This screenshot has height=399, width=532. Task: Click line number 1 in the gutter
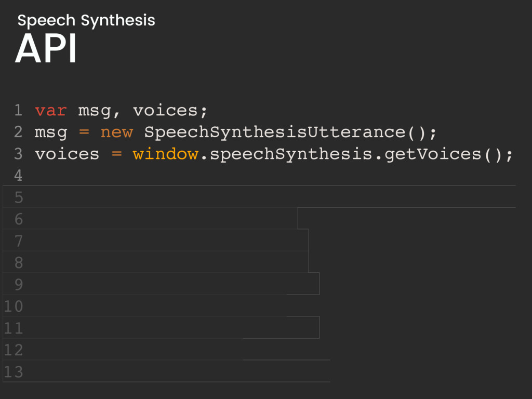18,110
